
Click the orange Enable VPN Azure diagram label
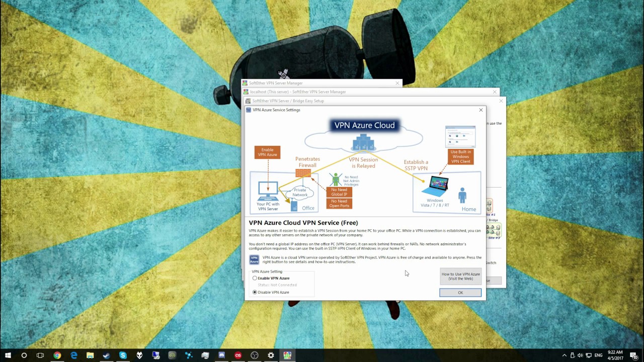tap(268, 152)
